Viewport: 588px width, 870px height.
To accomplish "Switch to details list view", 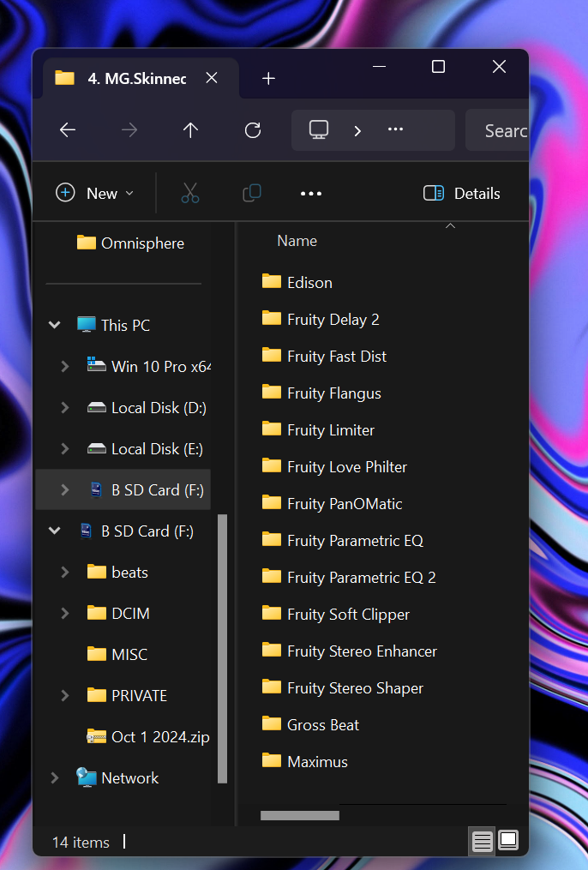I will (x=483, y=842).
